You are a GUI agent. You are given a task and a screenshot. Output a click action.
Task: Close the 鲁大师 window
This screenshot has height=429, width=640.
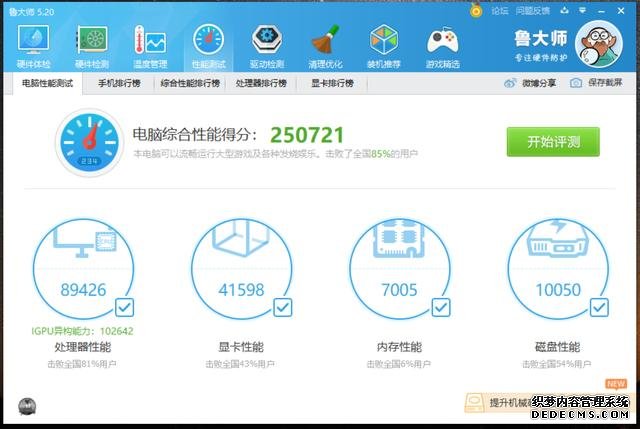pyautogui.click(x=621, y=11)
